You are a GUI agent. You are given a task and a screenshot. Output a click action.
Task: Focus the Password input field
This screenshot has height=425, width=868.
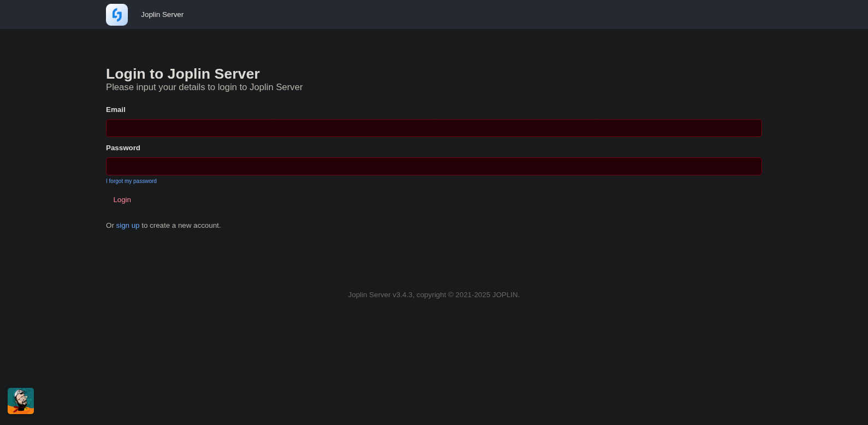tap(434, 167)
